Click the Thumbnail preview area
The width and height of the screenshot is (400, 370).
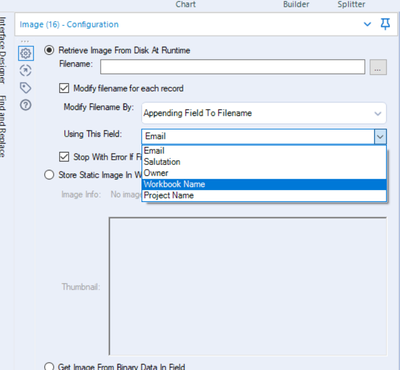coord(248,286)
